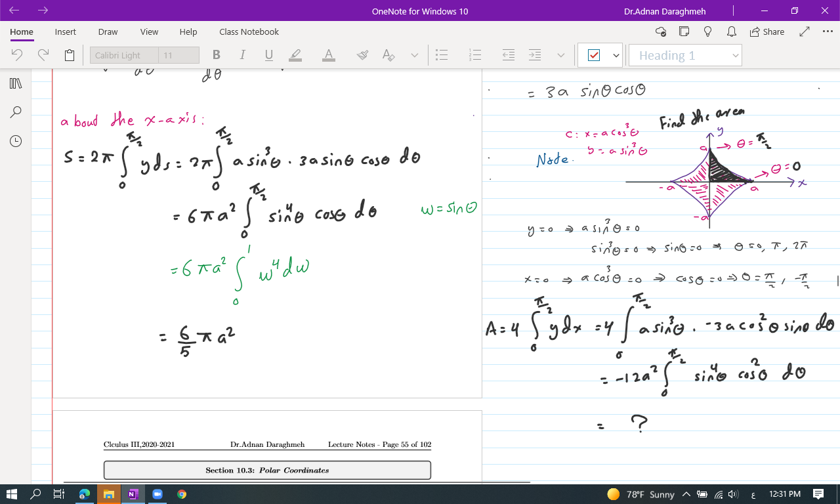The image size is (840, 504).
Task: Open the Help tab
Action: [188, 31]
